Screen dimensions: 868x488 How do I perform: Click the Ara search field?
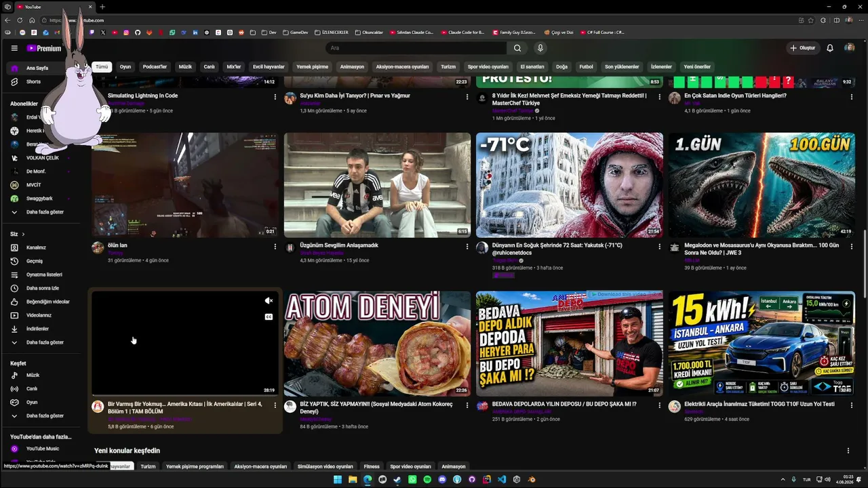(416, 48)
